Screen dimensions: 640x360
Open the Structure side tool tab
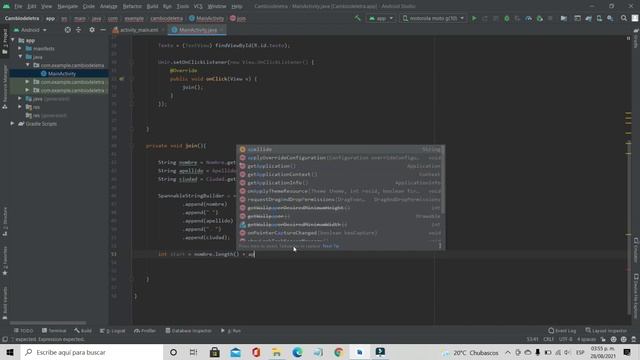click(5, 222)
